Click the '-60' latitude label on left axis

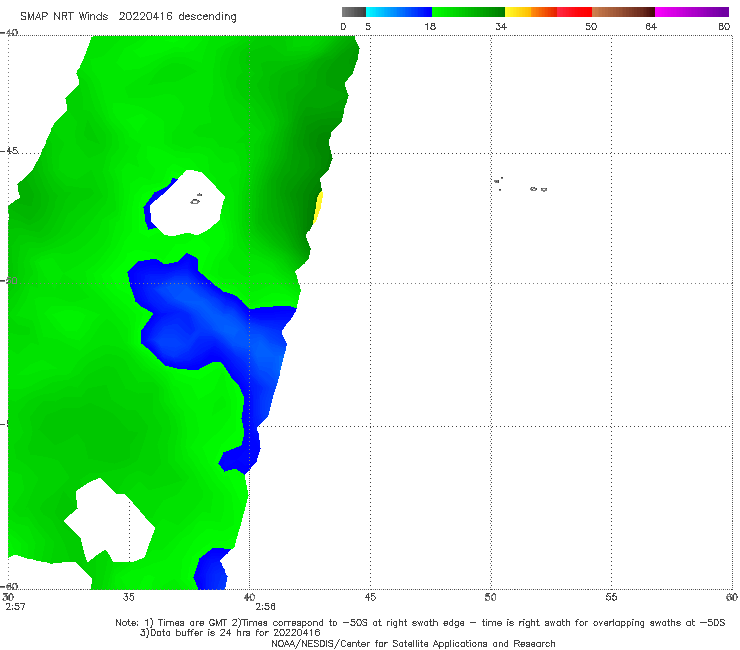pos(9,586)
